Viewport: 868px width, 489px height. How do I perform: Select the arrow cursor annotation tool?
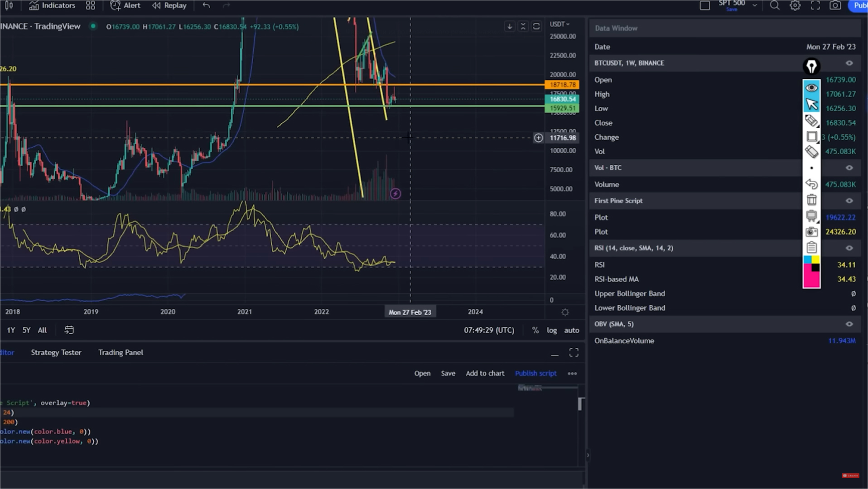tap(811, 104)
